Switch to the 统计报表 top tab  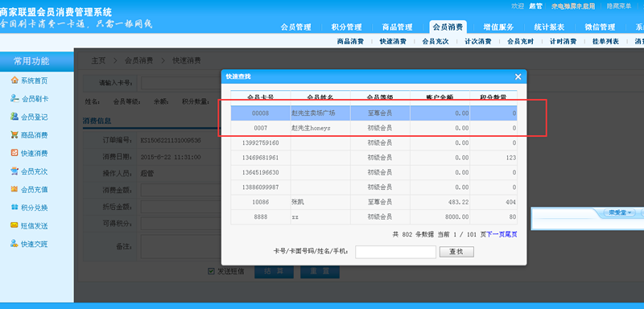549,27
